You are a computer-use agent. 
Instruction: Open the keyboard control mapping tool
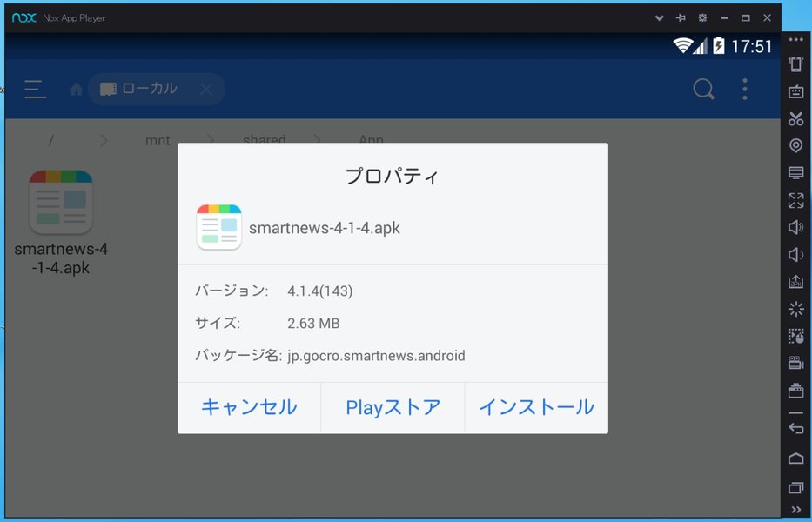click(796, 91)
